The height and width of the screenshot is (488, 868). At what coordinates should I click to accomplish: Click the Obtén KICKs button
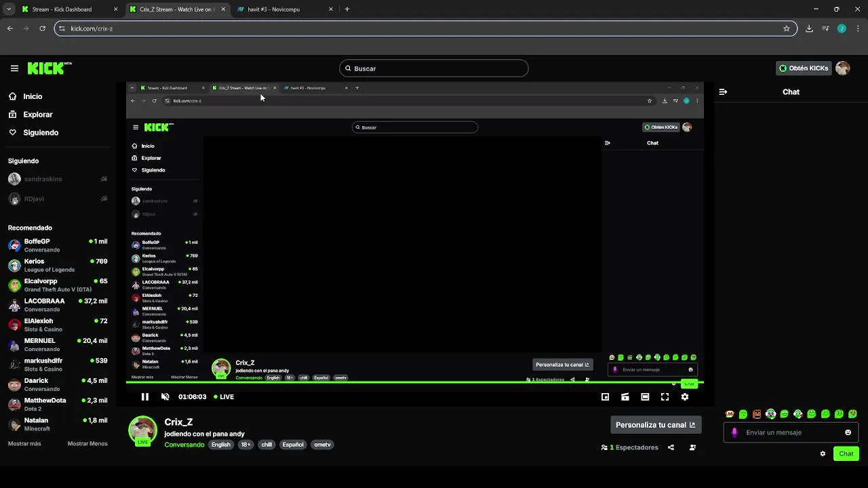(x=804, y=68)
